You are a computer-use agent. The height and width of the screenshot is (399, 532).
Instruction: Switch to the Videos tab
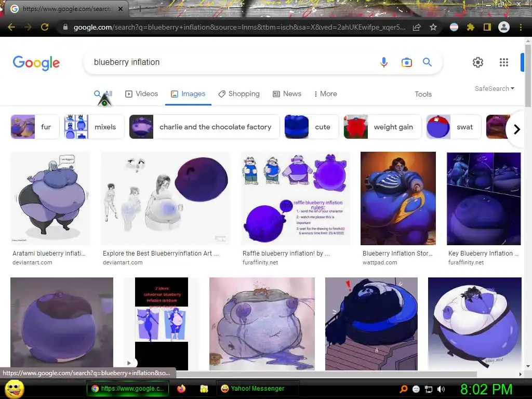[x=141, y=94]
